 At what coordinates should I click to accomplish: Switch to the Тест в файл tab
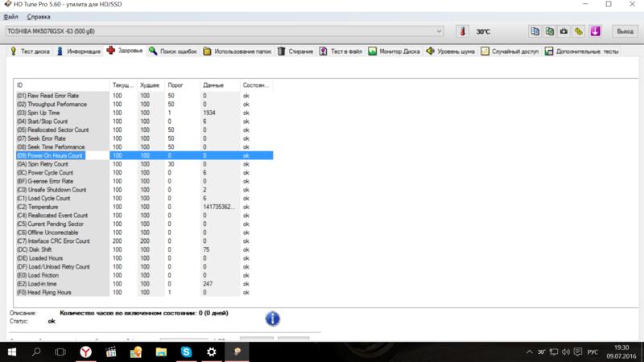(x=341, y=51)
